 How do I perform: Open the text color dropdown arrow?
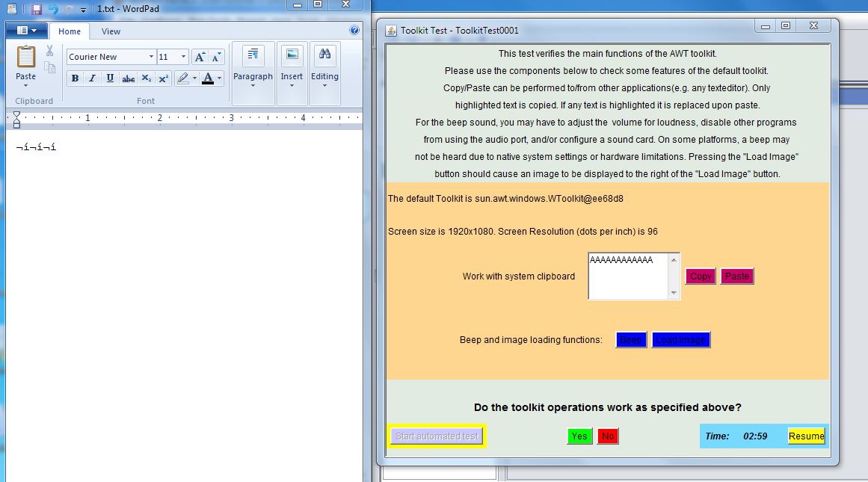[x=221, y=78]
